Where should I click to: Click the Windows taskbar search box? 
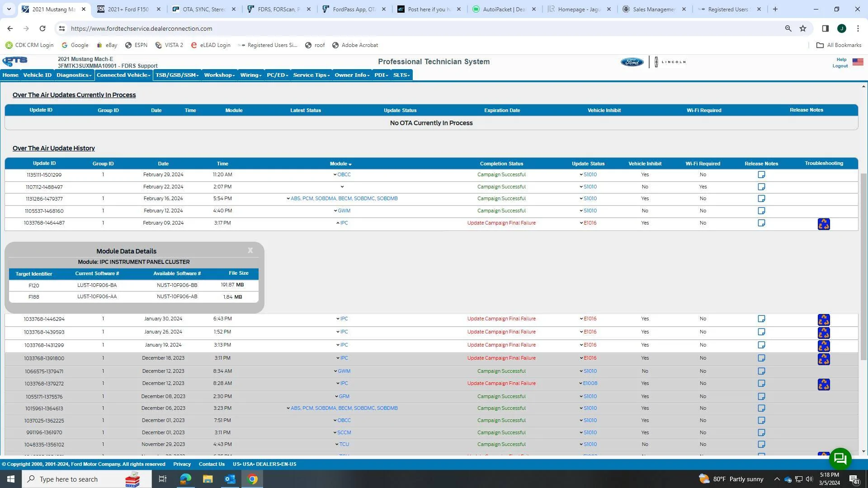[x=87, y=479]
